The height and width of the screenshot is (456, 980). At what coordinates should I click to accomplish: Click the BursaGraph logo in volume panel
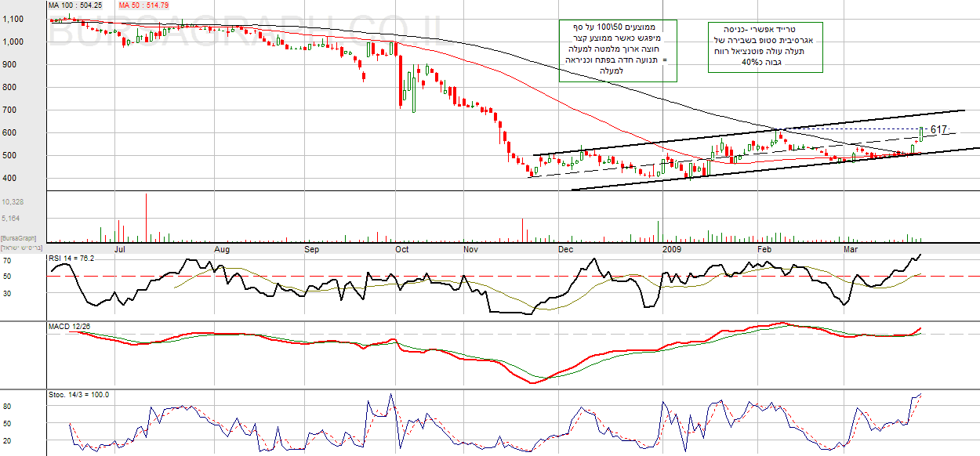[20, 237]
